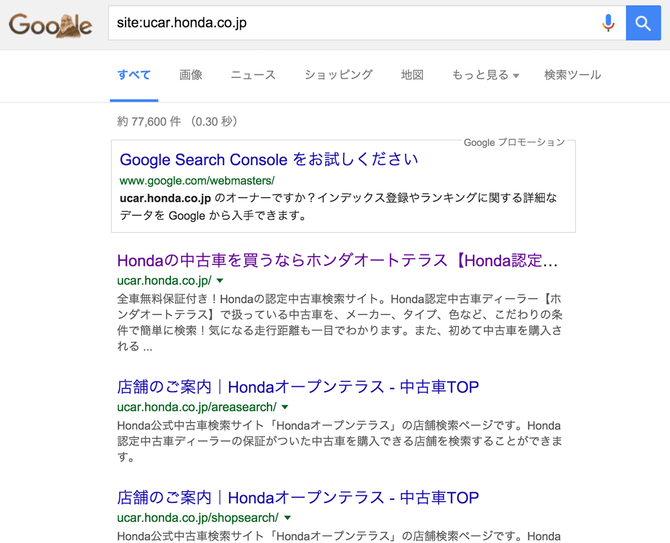Open the 店舗のご案内 result above the shopsearch URL
This screenshot has height=543, width=670.
point(297,498)
